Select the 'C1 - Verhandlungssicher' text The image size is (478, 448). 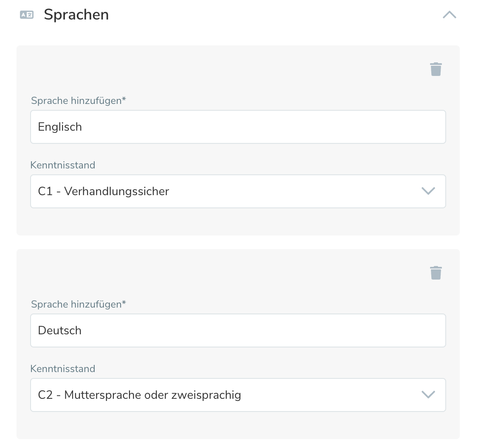click(104, 191)
